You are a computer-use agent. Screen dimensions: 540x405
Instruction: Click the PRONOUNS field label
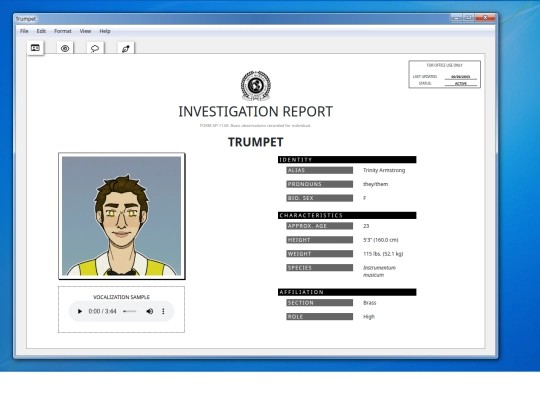320,184
